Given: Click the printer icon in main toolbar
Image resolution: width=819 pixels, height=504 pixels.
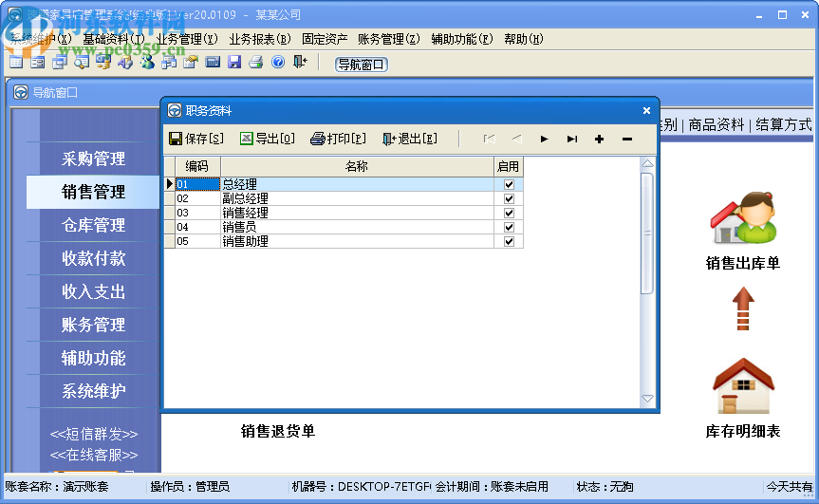Looking at the screenshot, I should click(x=256, y=63).
